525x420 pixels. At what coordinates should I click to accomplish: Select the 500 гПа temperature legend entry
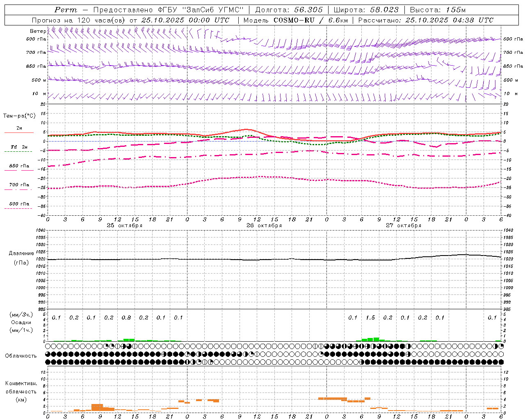(19, 204)
